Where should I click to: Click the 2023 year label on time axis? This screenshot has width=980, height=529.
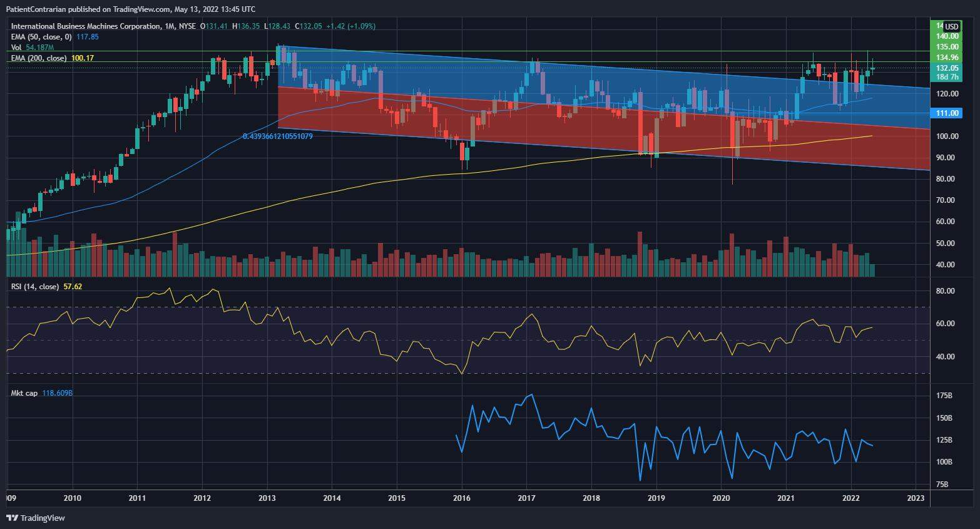tap(916, 498)
